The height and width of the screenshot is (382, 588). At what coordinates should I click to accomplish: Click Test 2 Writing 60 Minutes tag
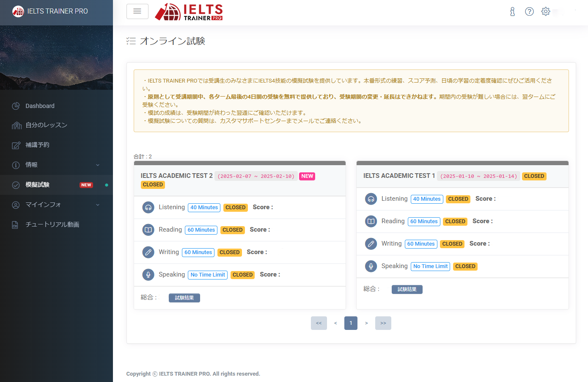(x=198, y=252)
